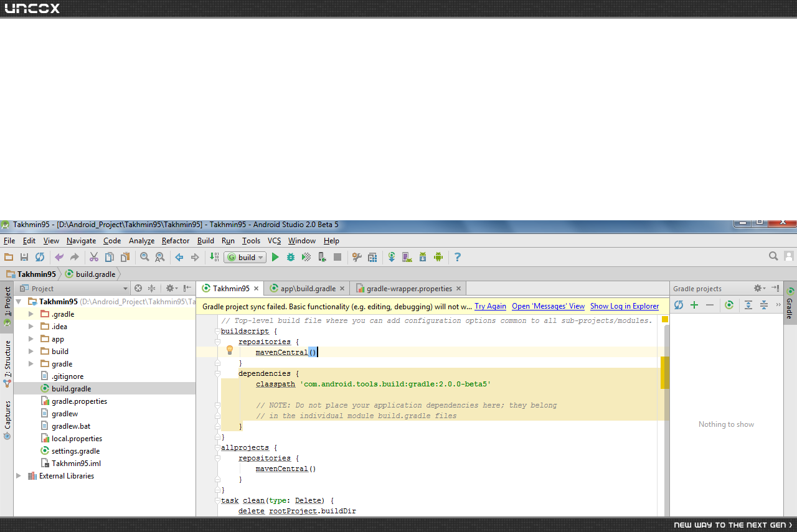The width and height of the screenshot is (797, 532).
Task: Switch to the app\build.gradle editor tab
Action: tap(308, 289)
